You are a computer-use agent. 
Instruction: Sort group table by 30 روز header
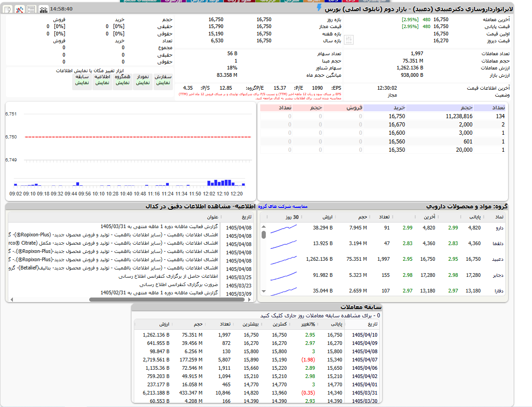coord(292,217)
